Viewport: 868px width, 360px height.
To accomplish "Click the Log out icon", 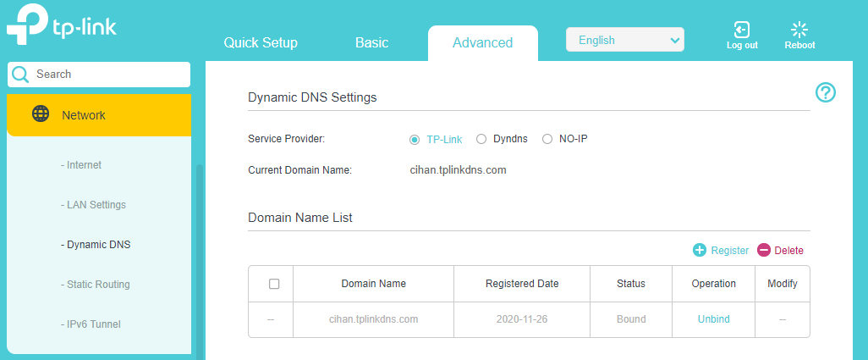I will 742,30.
